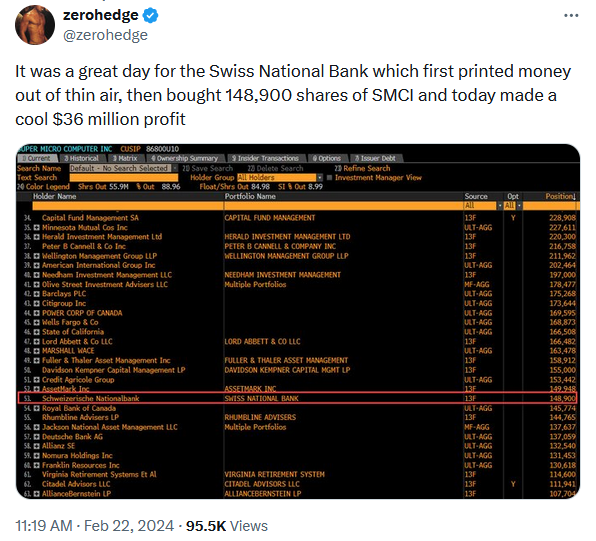Screen dimensions: 596x541
Task: Click the Refine Search button
Action: point(362,168)
